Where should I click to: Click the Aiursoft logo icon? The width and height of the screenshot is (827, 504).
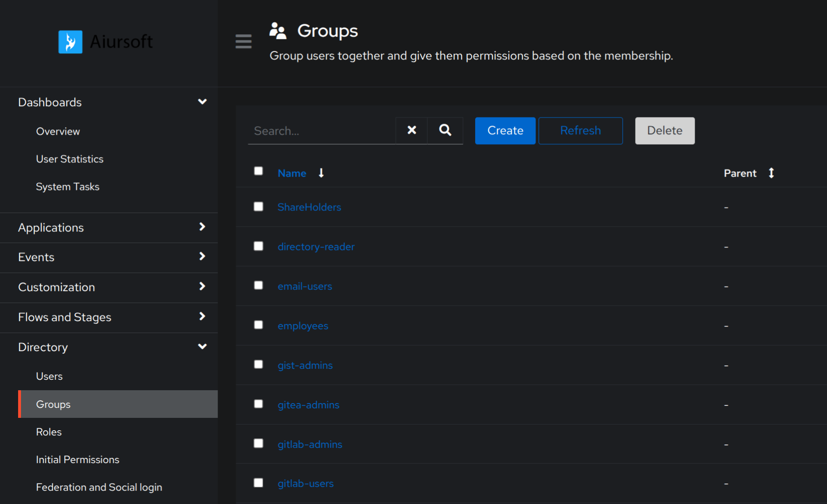pyautogui.click(x=70, y=42)
